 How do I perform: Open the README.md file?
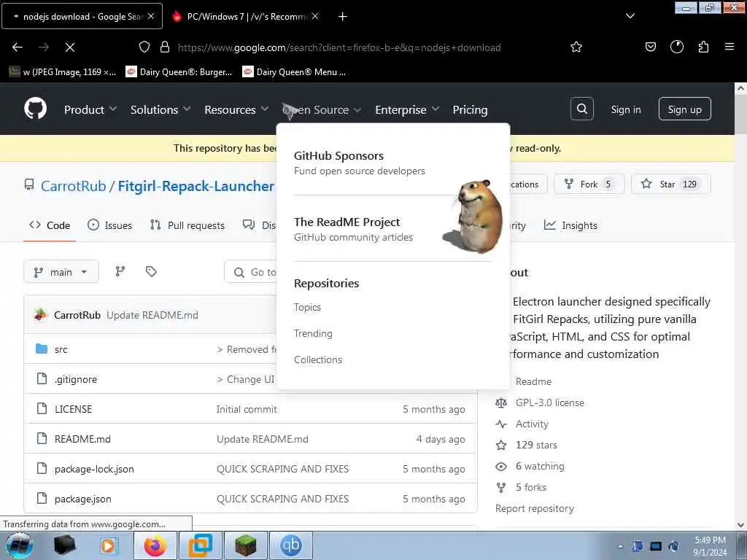click(x=82, y=439)
